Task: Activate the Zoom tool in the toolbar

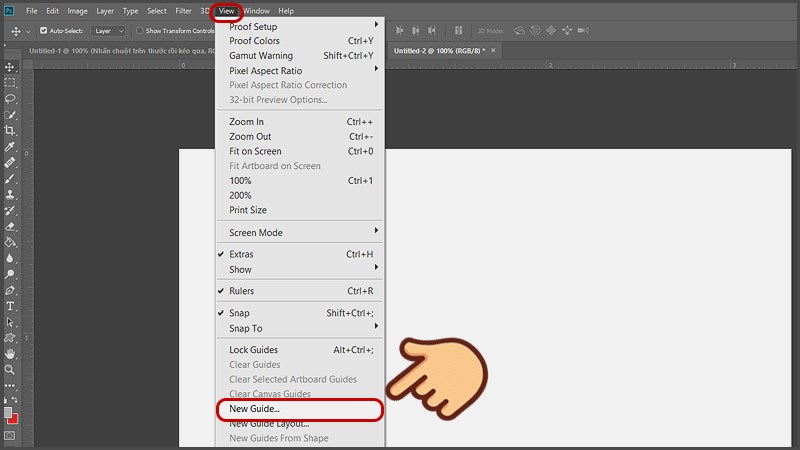Action: (x=10, y=369)
